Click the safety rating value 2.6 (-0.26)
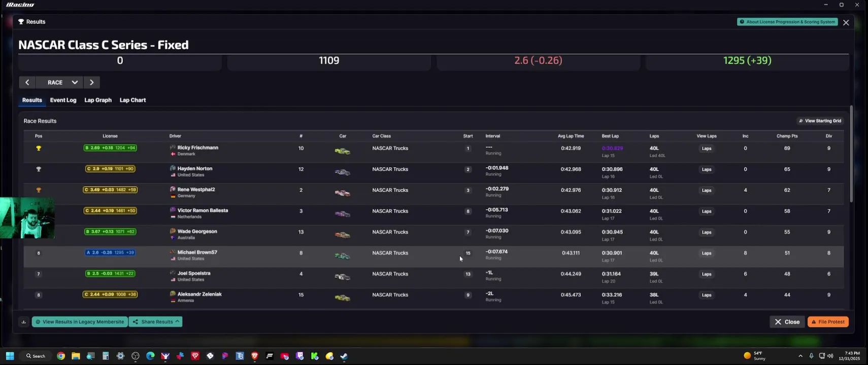The width and height of the screenshot is (868, 365). point(538,60)
